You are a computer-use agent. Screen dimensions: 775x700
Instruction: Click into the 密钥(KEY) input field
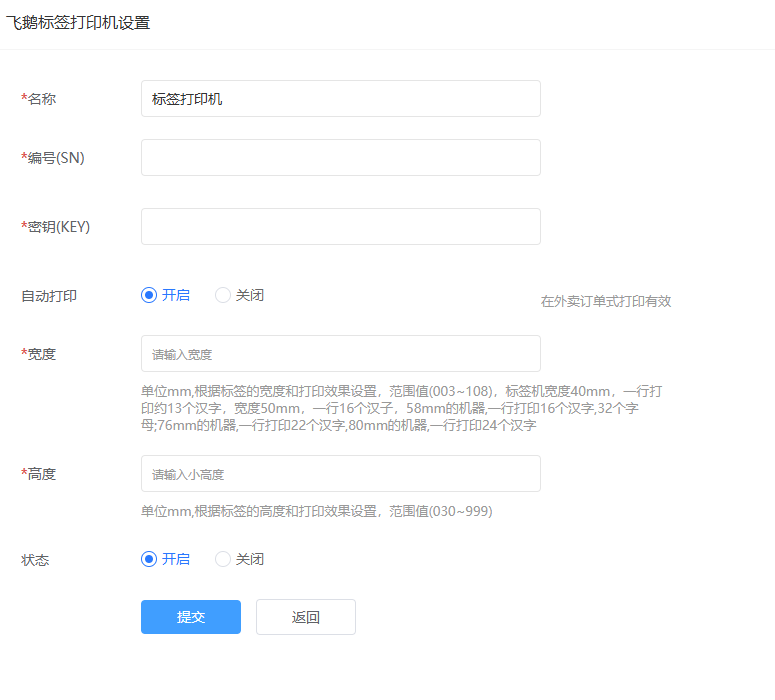point(340,227)
